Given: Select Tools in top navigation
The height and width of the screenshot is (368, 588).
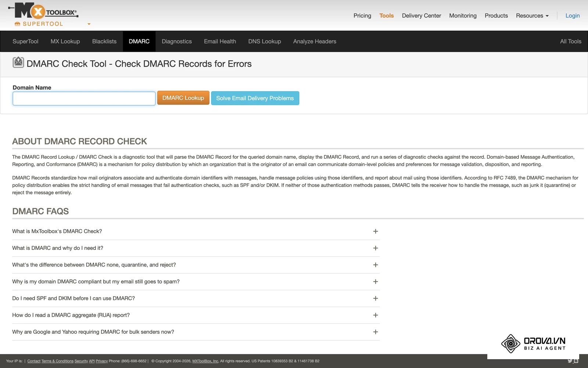Looking at the screenshot, I should [387, 15].
